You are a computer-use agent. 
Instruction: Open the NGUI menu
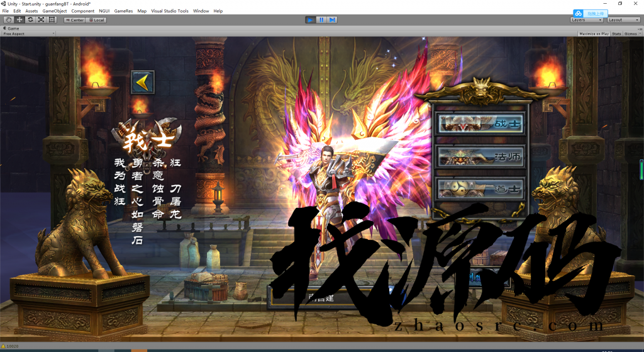(x=104, y=11)
